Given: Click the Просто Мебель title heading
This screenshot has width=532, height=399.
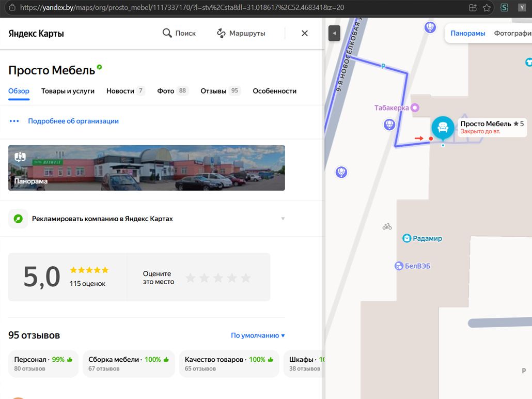Looking at the screenshot, I should tap(52, 70).
